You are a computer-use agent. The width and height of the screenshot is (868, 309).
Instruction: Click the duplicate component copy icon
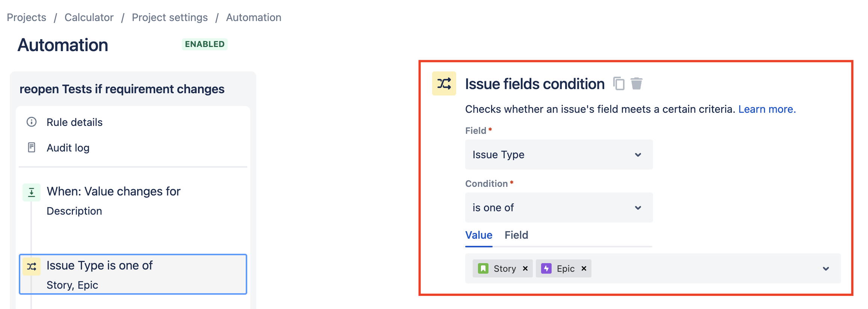(618, 83)
